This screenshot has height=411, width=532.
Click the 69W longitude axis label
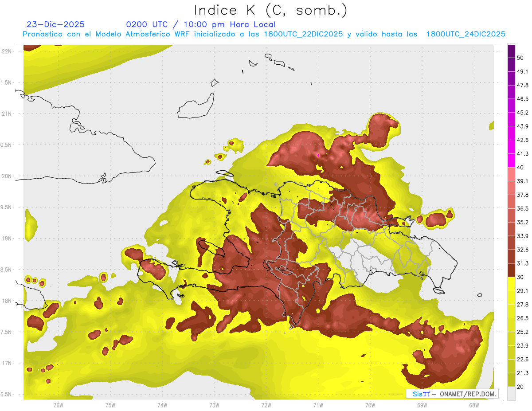[422, 405]
